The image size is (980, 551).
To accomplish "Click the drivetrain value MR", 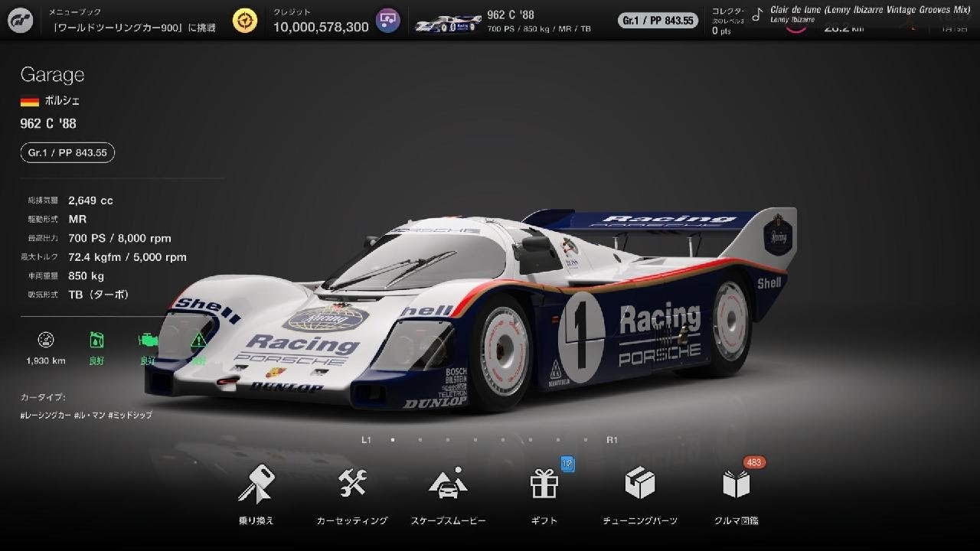I will (x=77, y=219).
